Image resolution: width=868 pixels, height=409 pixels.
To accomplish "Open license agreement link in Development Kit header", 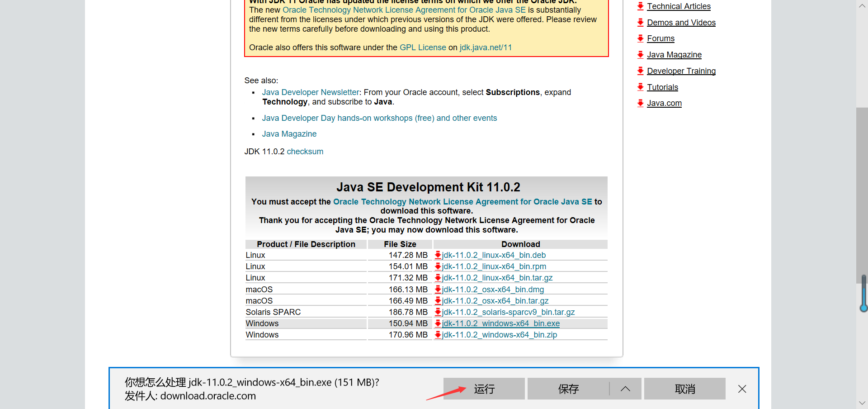I will (x=462, y=202).
